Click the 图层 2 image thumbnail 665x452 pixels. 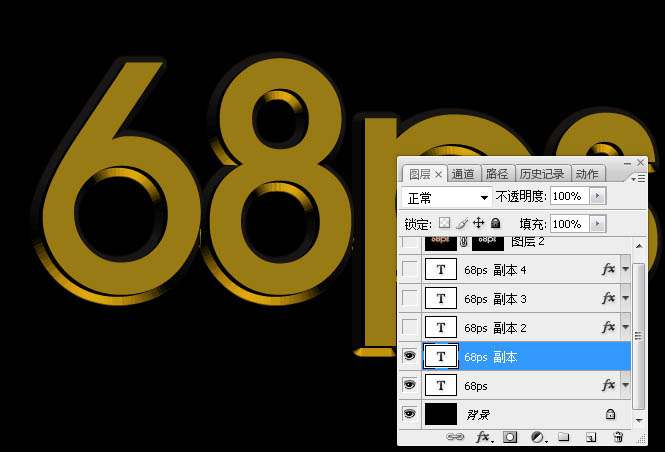tap(441, 243)
